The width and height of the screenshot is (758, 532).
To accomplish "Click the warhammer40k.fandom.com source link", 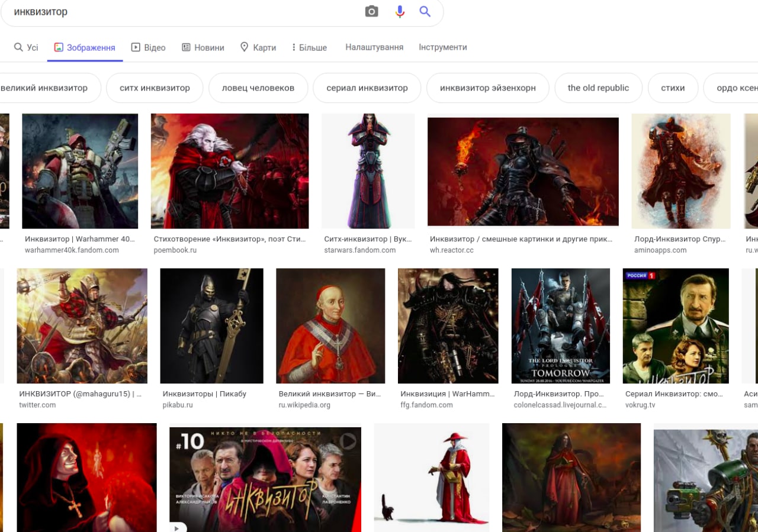I will pos(72,250).
